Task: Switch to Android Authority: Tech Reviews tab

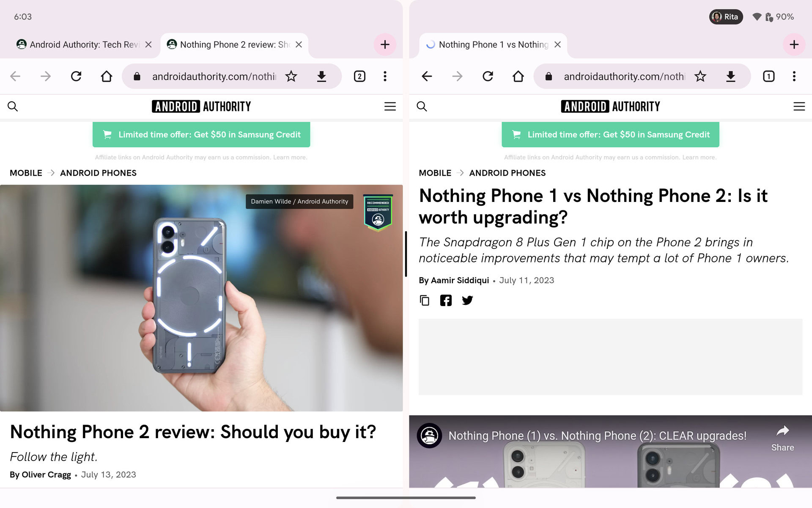Action: tap(80, 44)
